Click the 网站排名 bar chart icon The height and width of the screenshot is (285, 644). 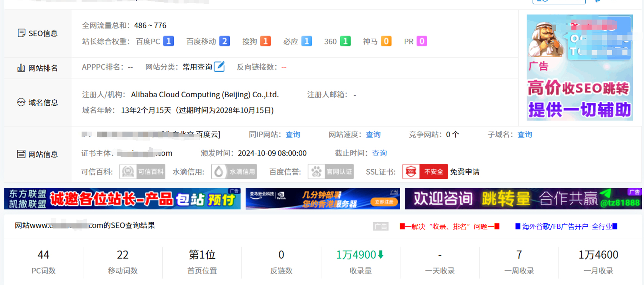point(21,68)
